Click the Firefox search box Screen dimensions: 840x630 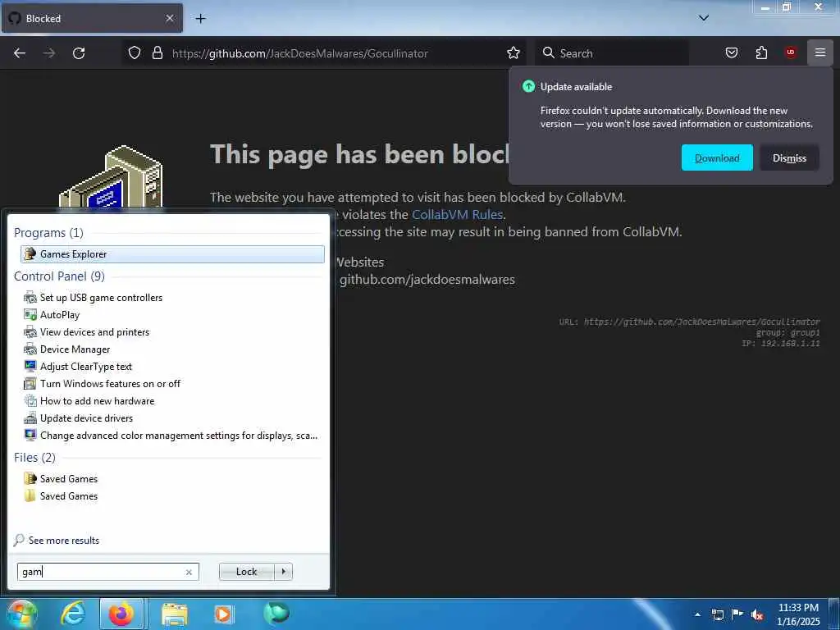point(612,53)
